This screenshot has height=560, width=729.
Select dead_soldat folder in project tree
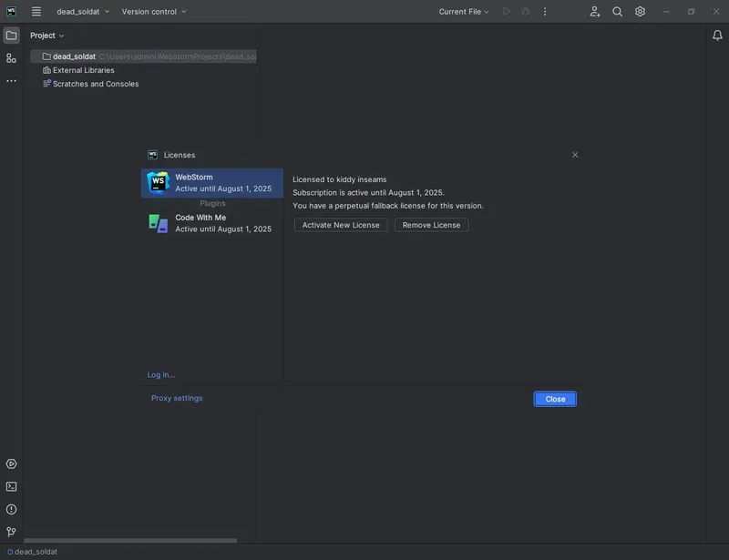click(x=143, y=56)
